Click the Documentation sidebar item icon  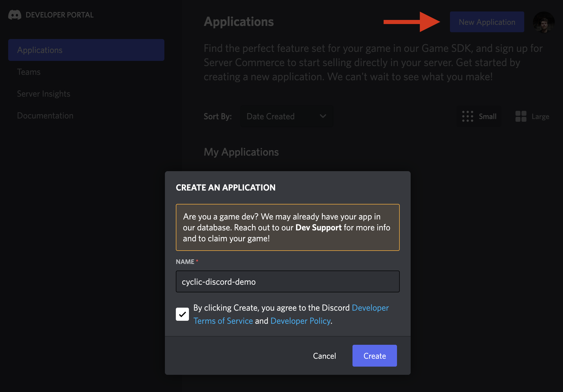tap(45, 115)
